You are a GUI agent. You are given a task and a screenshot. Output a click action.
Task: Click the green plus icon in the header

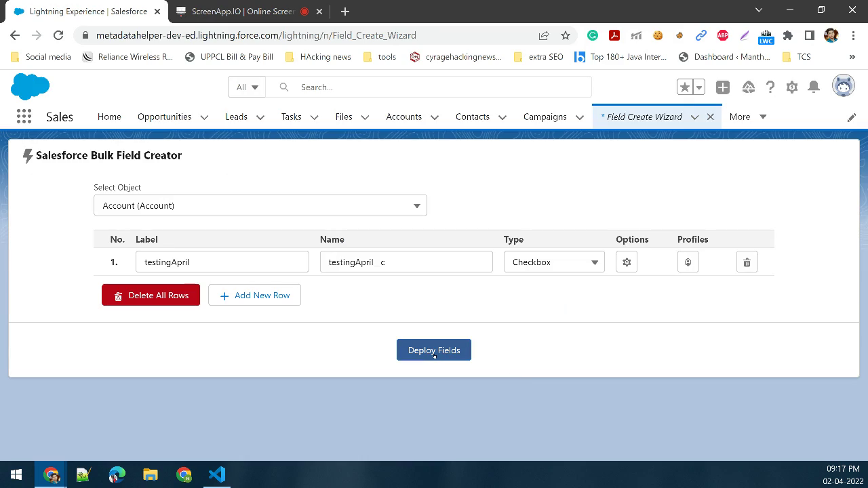tap(722, 87)
